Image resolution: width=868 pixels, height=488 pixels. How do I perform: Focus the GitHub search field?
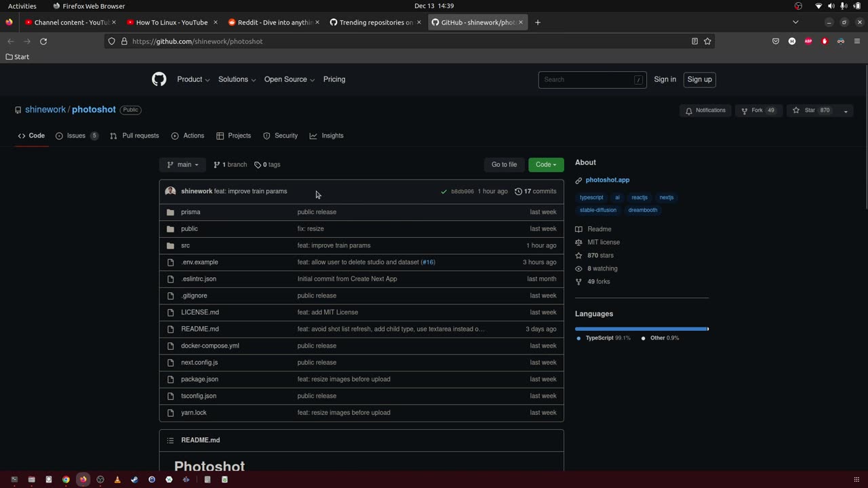[x=592, y=80]
